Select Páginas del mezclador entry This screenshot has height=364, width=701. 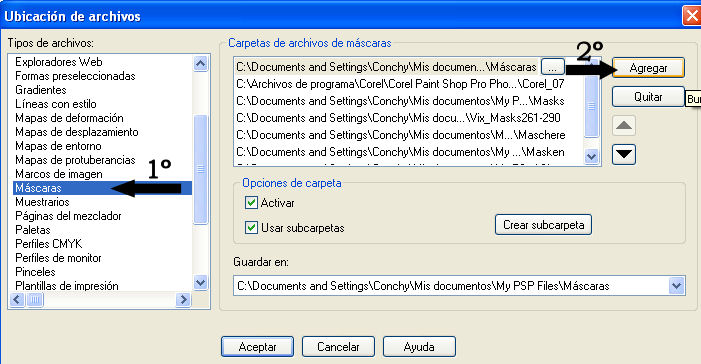coord(68,216)
